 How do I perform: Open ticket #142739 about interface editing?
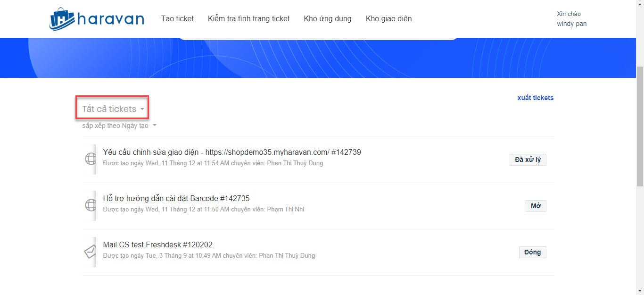[231, 152]
